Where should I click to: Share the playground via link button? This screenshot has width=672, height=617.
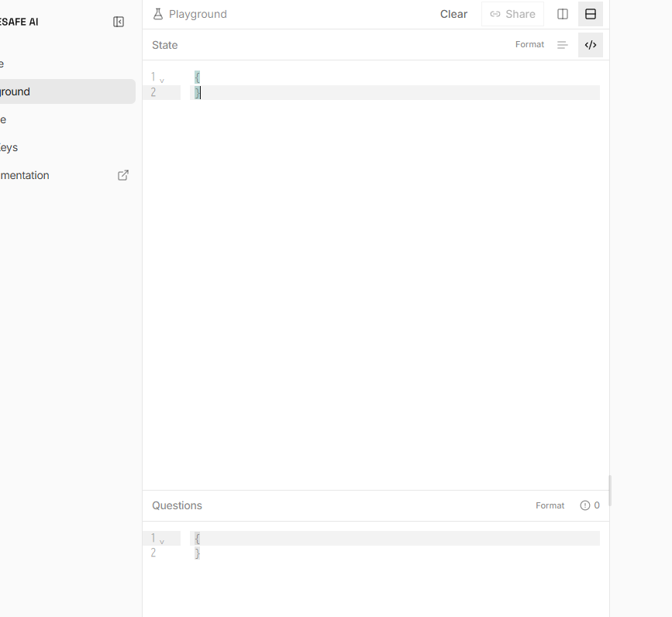(x=512, y=14)
